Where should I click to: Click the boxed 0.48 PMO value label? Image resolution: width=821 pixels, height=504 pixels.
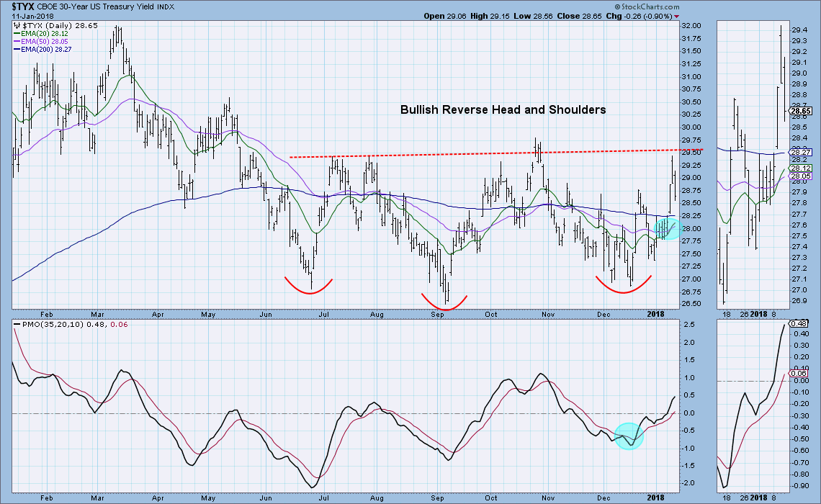[800, 323]
